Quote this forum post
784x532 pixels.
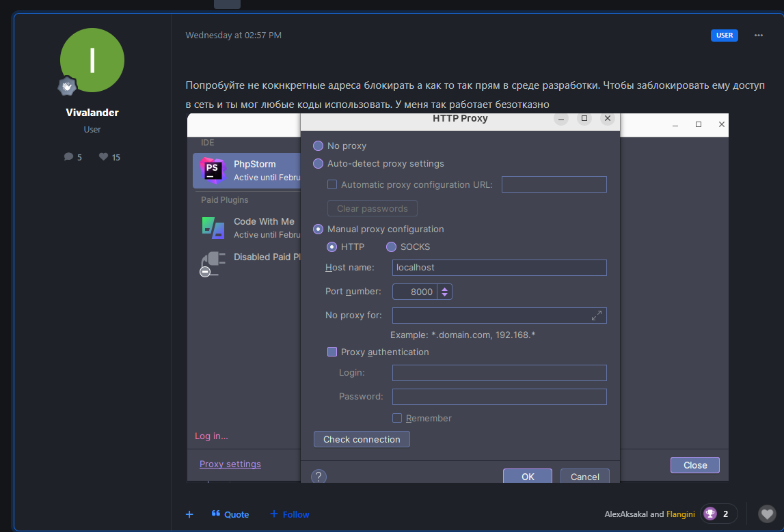230,514
